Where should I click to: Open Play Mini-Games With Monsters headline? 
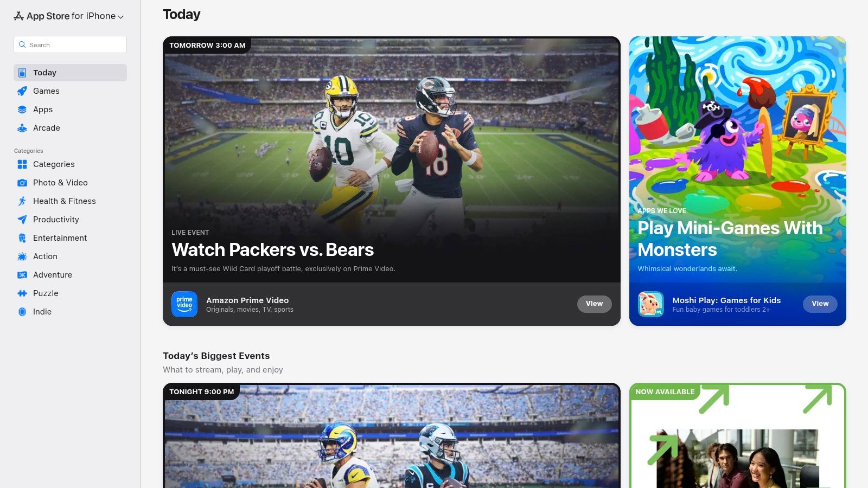point(730,239)
